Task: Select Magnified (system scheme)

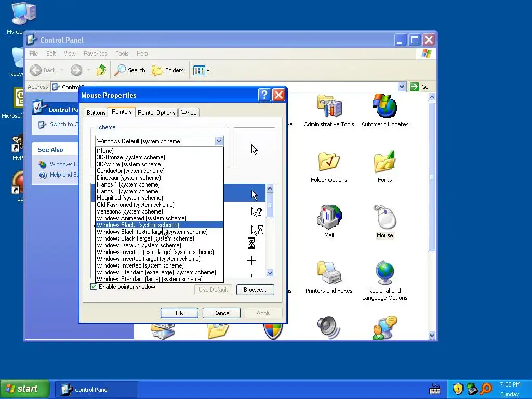Action: point(159,198)
